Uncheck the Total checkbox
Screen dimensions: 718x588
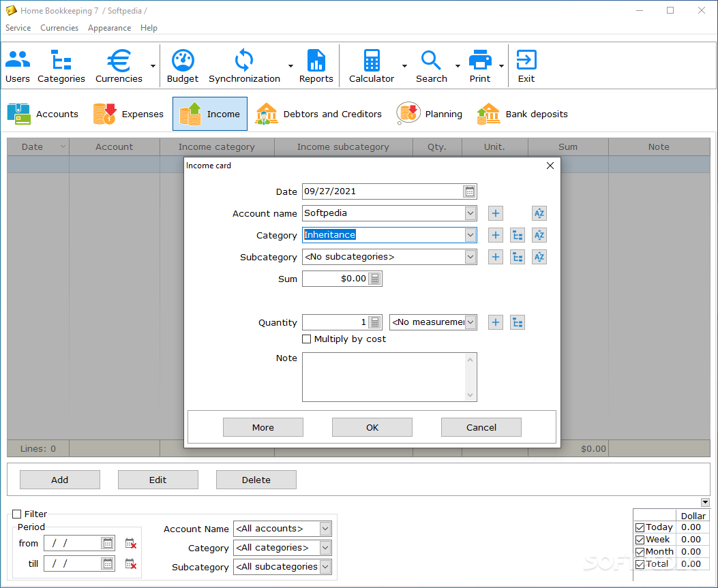(x=640, y=565)
